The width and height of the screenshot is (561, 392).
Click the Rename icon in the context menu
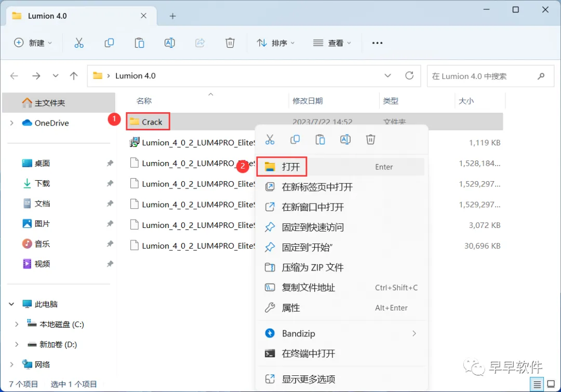pyautogui.click(x=345, y=140)
